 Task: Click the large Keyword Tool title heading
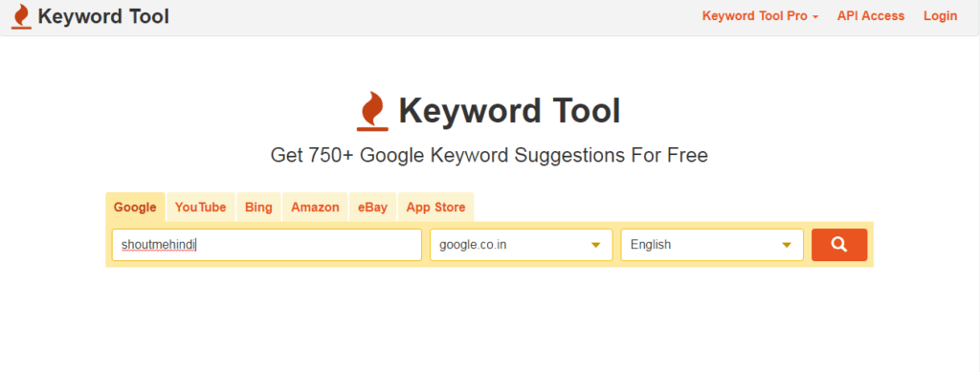pos(509,111)
